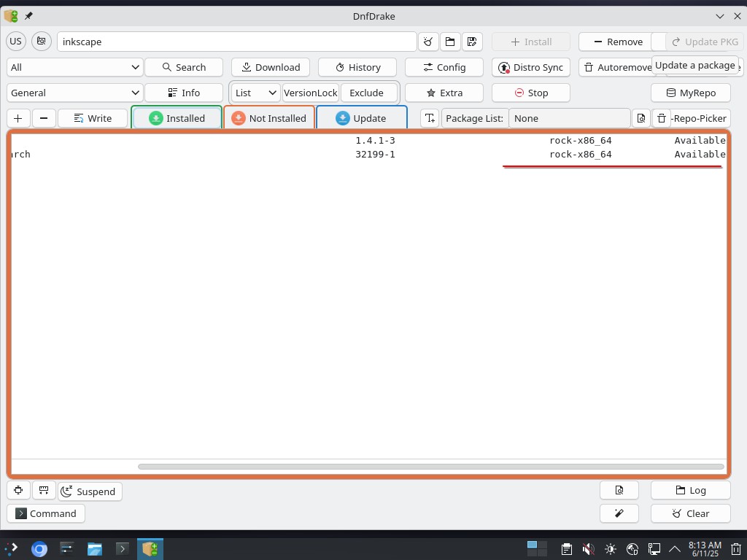Click the muted volume tray icon

(x=589, y=549)
